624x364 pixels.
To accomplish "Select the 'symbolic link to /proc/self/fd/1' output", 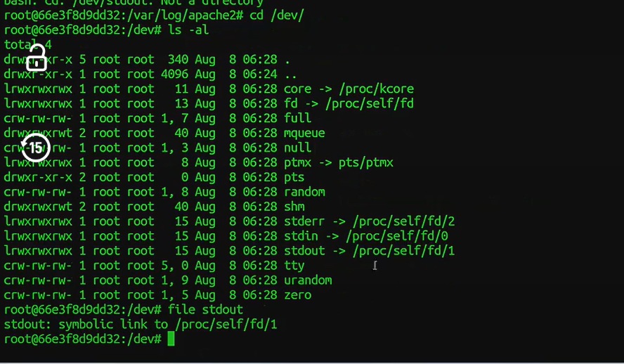I will (x=167, y=325).
